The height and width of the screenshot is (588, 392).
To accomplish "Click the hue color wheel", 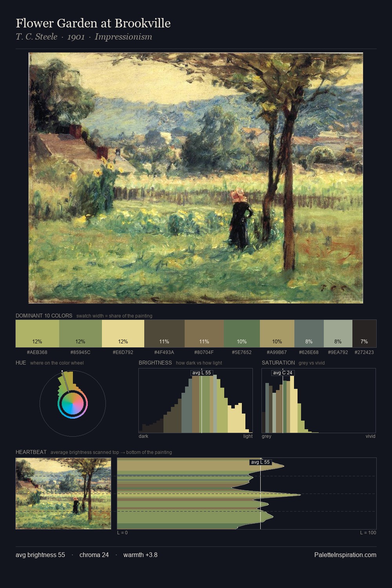I will (x=73, y=403).
